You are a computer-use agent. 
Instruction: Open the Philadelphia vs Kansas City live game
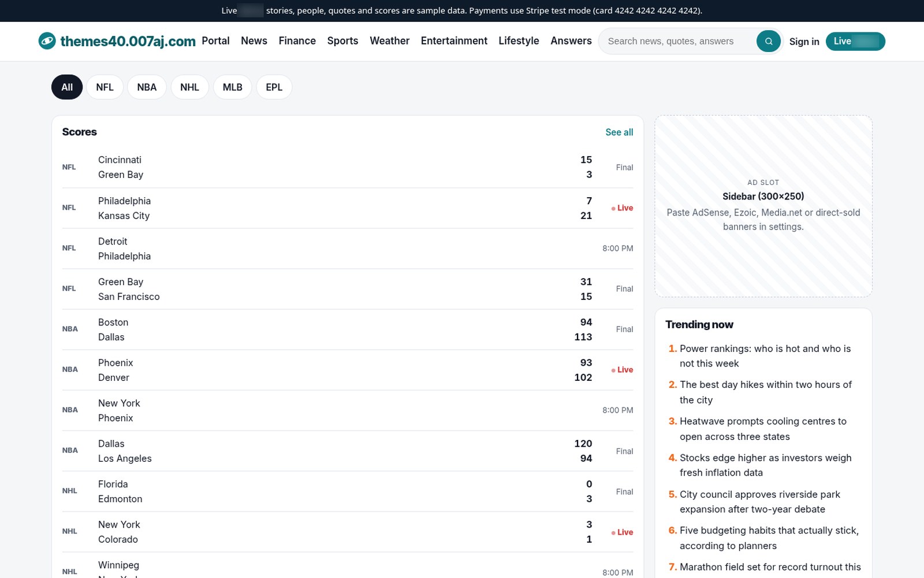(x=348, y=208)
